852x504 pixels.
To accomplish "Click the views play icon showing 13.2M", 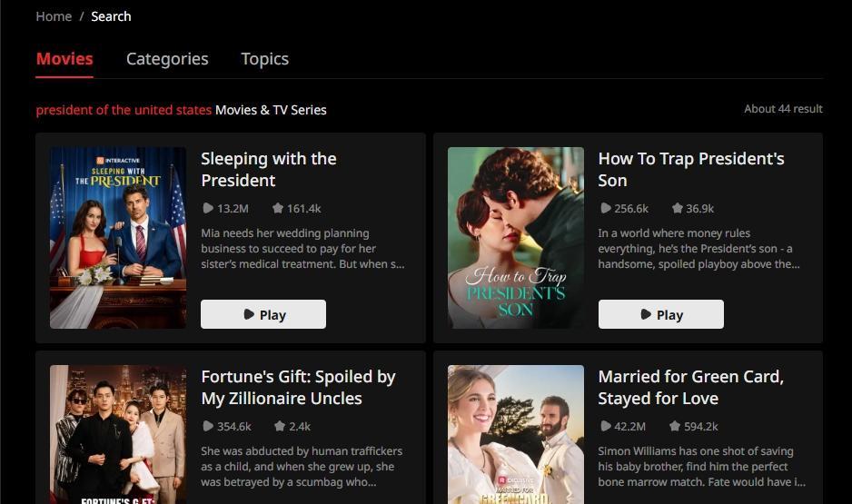I will coord(208,208).
